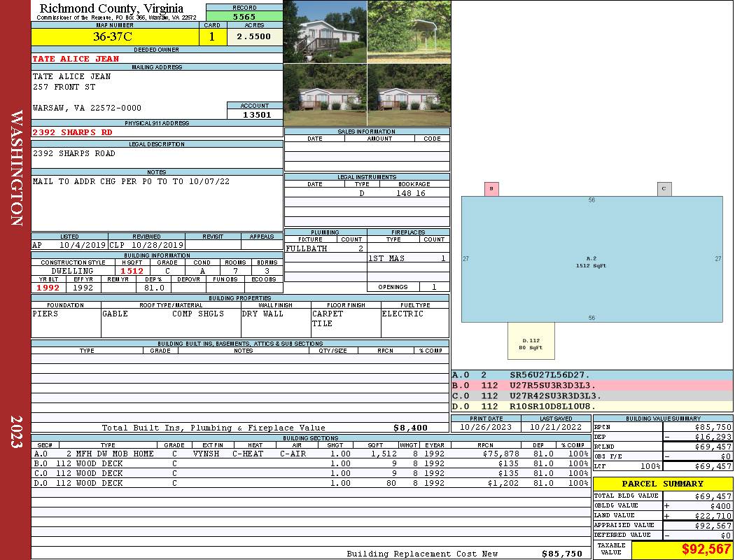
Task: Click the WASHINGTON label on the red sidebar
Action: pos(16,168)
